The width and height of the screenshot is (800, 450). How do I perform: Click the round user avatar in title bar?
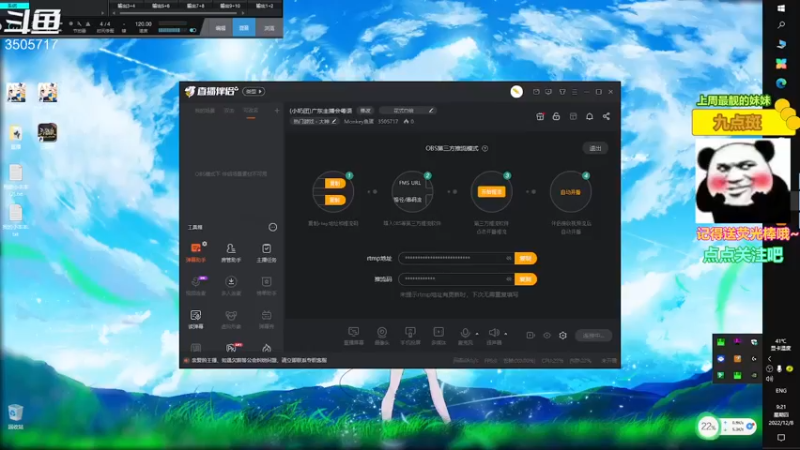[x=516, y=91]
